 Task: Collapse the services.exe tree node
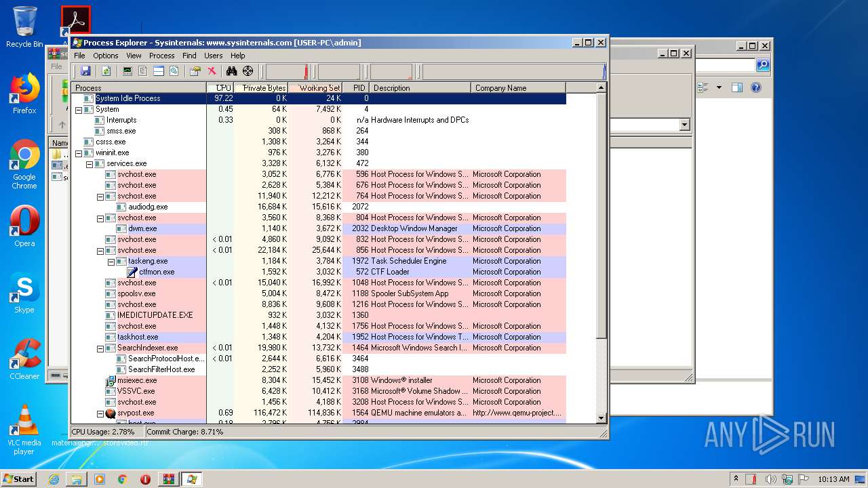click(89, 163)
